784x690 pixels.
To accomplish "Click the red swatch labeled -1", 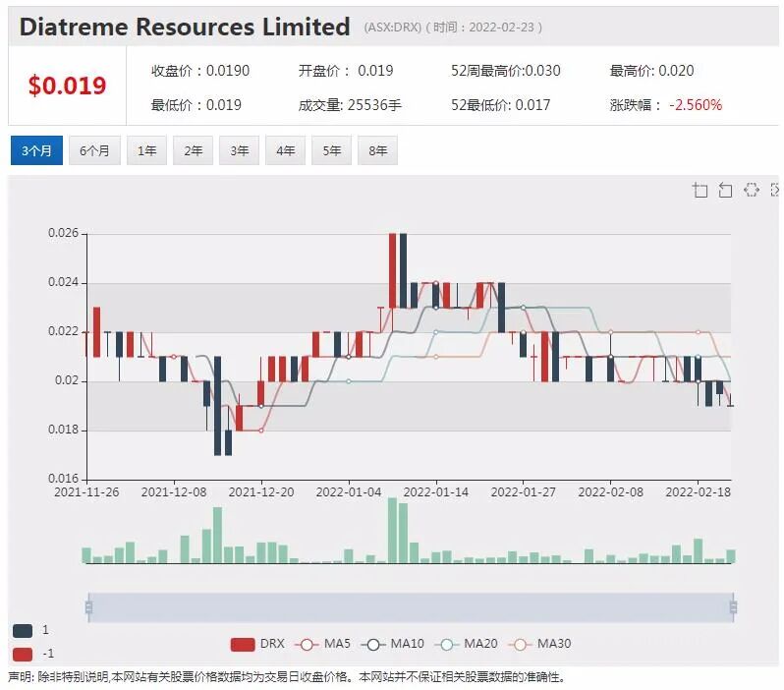I will coord(23,654).
